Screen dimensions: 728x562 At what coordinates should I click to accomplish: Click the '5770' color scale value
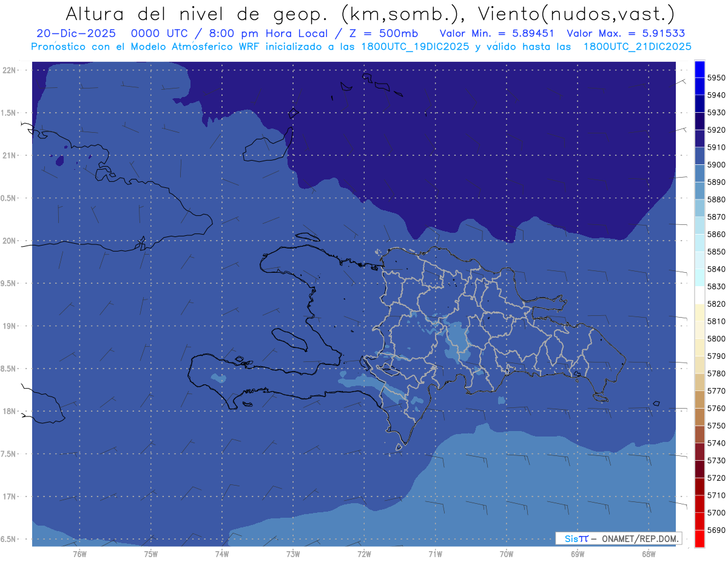[716, 390]
